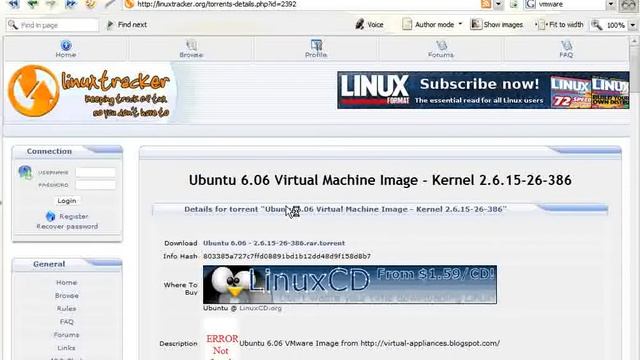Click FAQ in the General sidebar
This screenshot has width=640, height=360.
pos(67,322)
